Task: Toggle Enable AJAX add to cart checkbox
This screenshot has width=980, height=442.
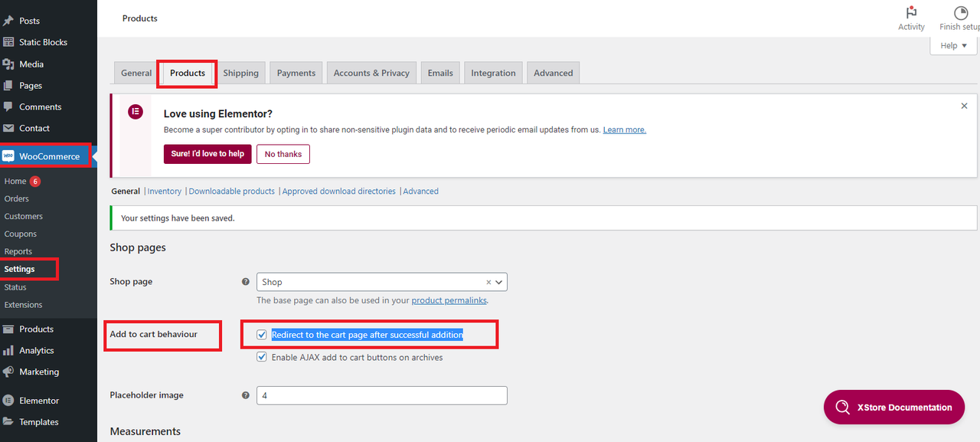Action: (262, 357)
